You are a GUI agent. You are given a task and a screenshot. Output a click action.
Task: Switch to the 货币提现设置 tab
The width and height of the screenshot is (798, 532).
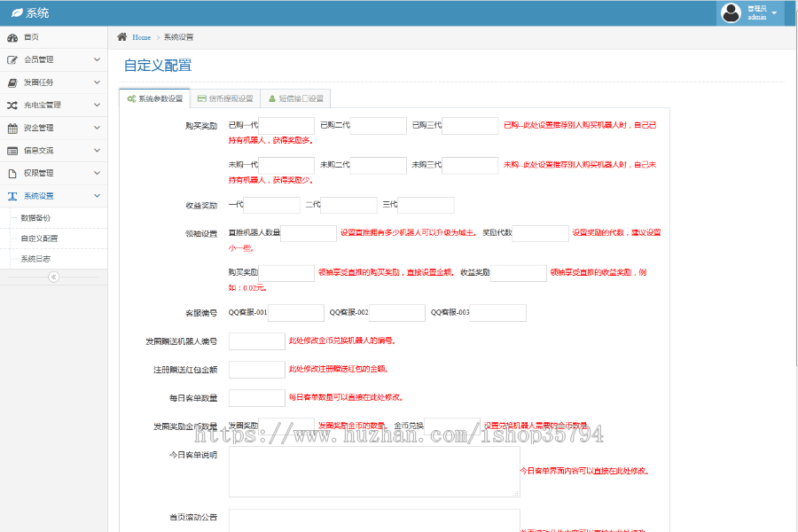[x=225, y=98]
